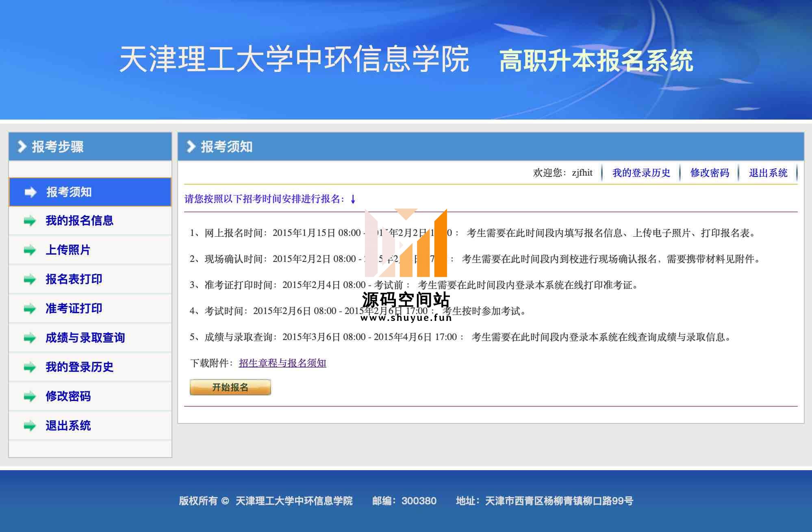The height and width of the screenshot is (532, 812).
Task: Click 请您按照以下招考时间安排进行报名 heading text
Action: [264, 199]
